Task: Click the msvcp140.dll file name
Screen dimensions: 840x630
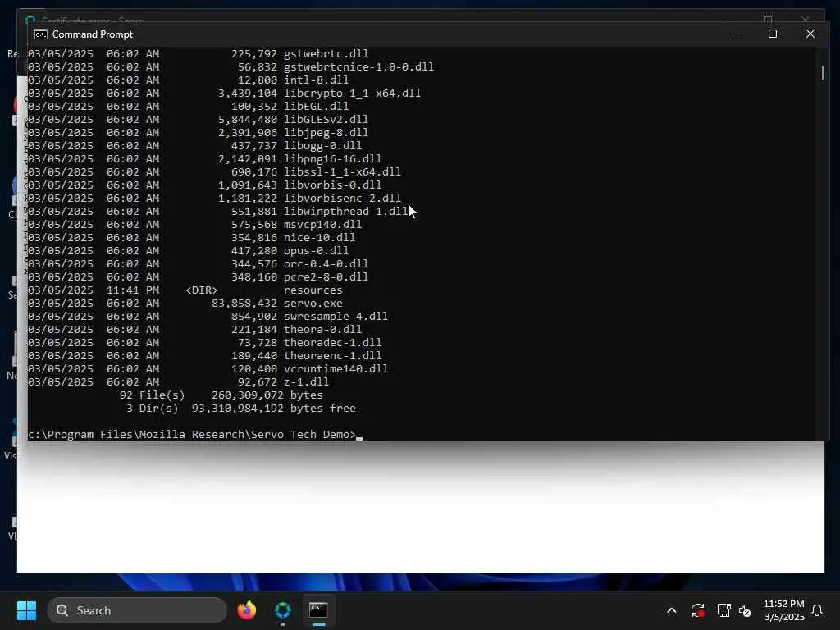Action: coord(323,225)
